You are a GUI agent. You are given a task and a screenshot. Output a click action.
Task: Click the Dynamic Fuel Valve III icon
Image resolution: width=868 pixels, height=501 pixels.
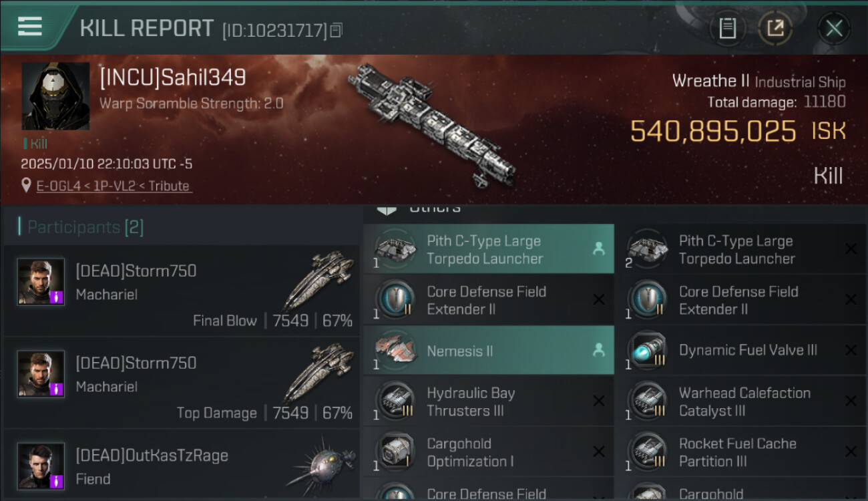point(646,350)
